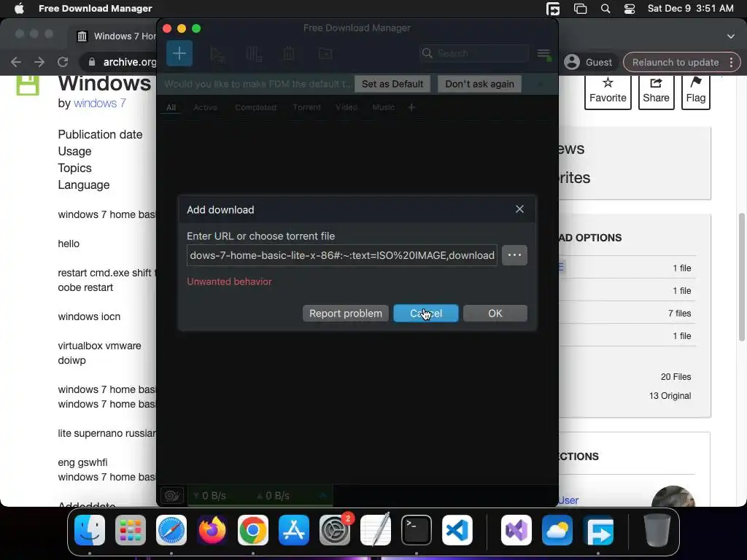Select the Completed downloads tab

pos(255,108)
